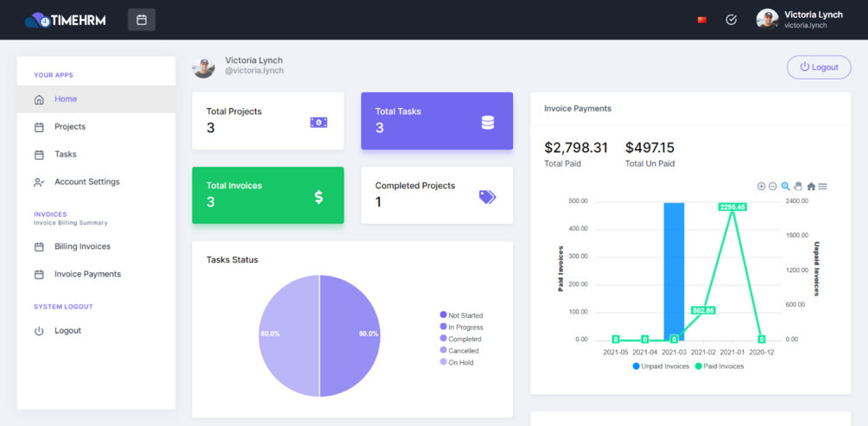Toggle Paid Invoices series in chart legend
Screen dimensions: 868x426
[719, 366]
